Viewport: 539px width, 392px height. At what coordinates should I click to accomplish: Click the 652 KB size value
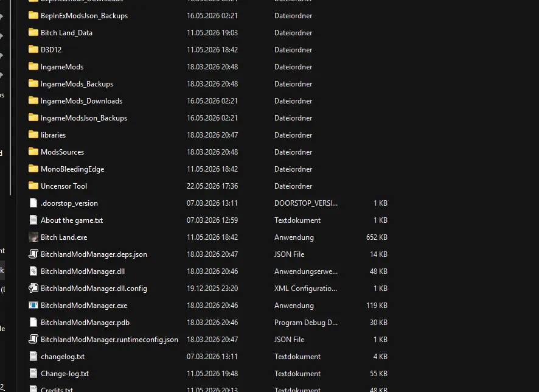point(377,237)
